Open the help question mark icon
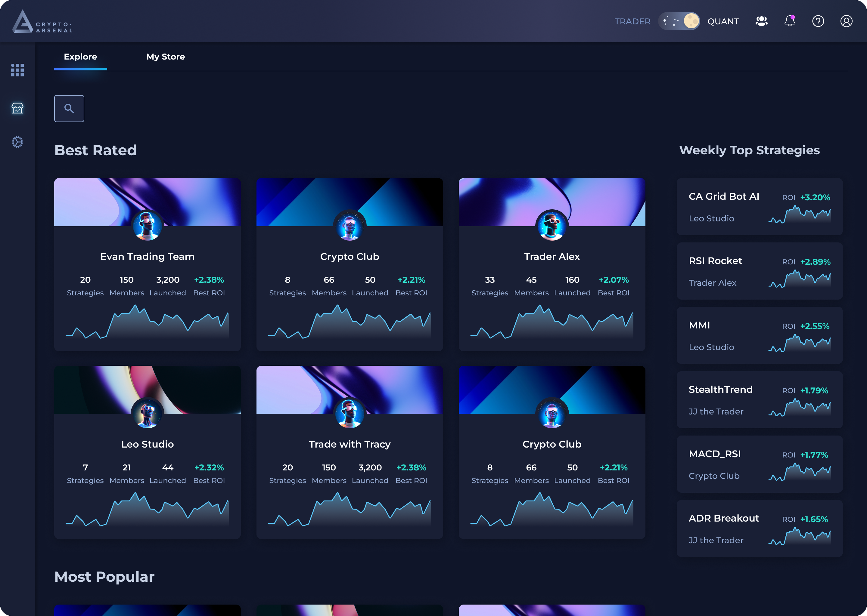Viewport: 867px width, 616px height. 818,21
